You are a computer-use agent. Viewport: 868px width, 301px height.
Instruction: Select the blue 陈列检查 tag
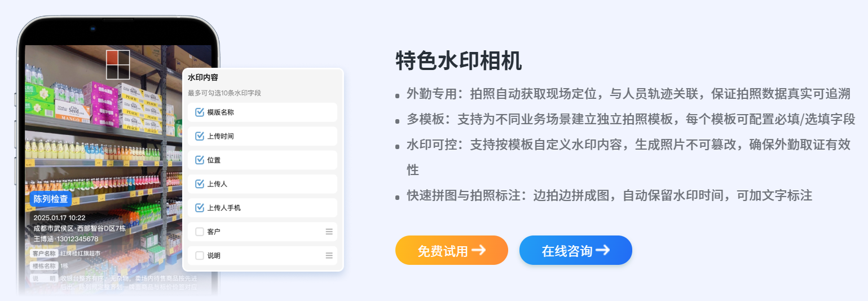coord(51,199)
